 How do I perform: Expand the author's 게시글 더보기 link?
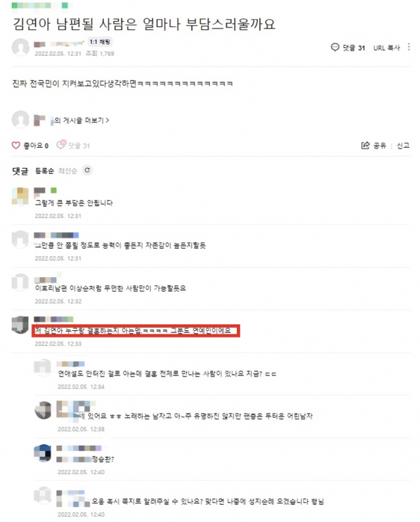tap(81, 120)
